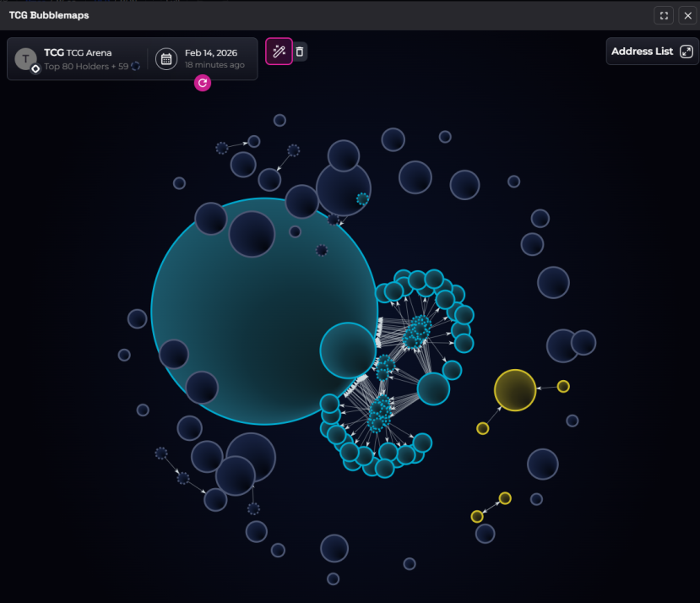Click the trash delete icon
The height and width of the screenshot is (603, 700).
pyautogui.click(x=300, y=52)
